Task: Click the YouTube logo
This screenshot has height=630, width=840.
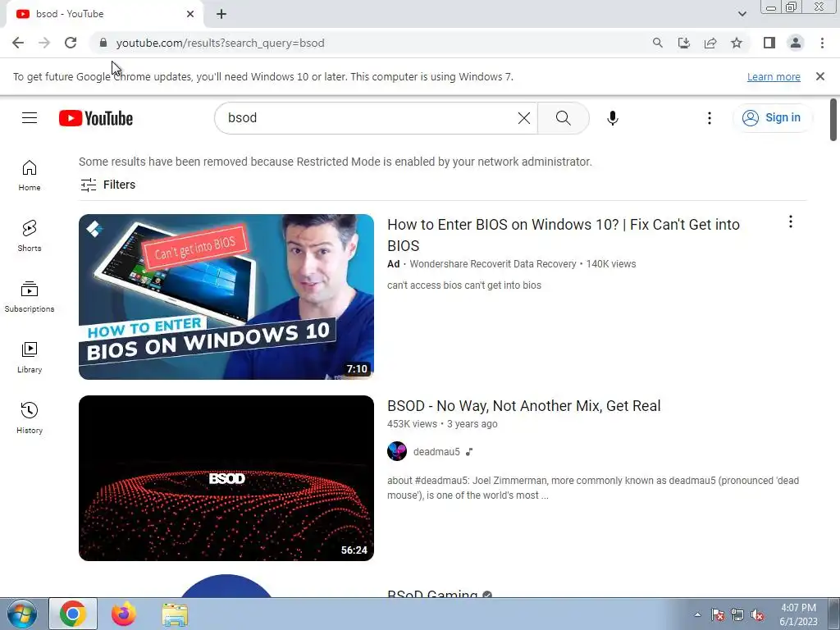Action: [x=96, y=118]
